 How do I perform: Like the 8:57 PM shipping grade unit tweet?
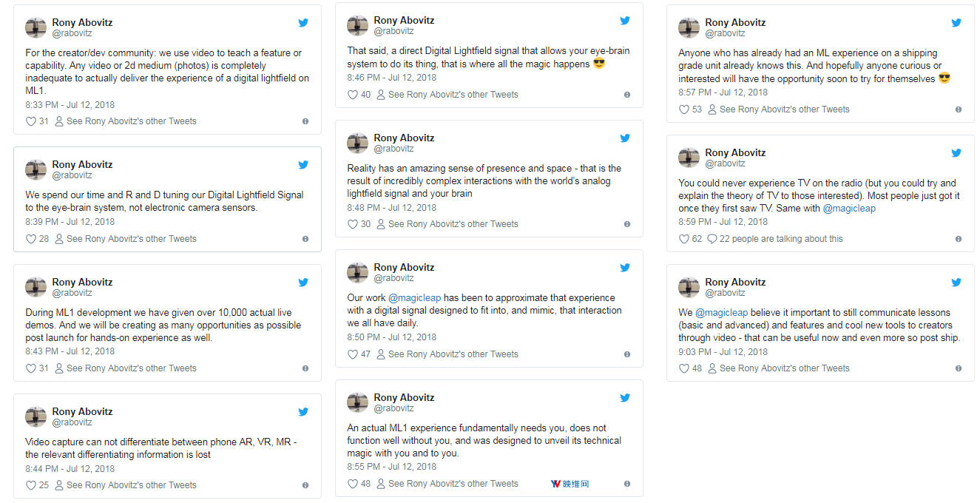click(684, 109)
